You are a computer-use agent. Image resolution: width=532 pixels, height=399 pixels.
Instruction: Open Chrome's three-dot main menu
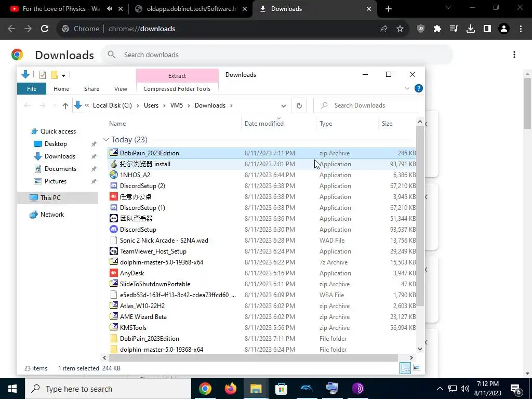(x=521, y=29)
